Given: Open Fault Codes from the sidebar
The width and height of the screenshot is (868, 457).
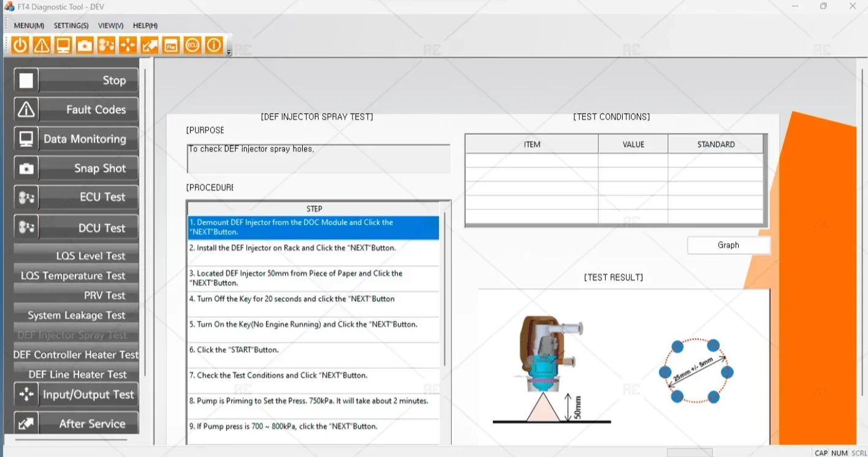Looking at the screenshot, I should coord(76,110).
